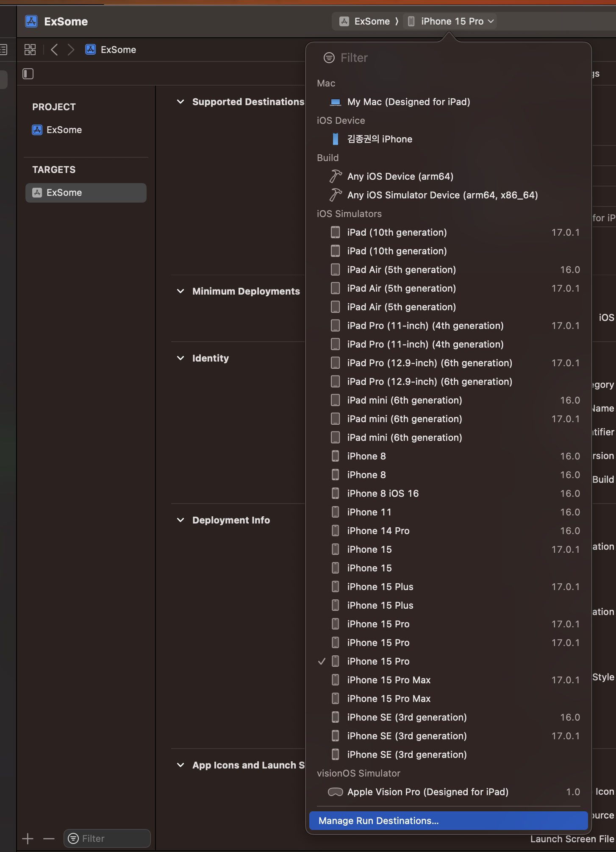
Task: Choose the 김종권의 iPhone device
Action: pyautogui.click(x=449, y=139)
